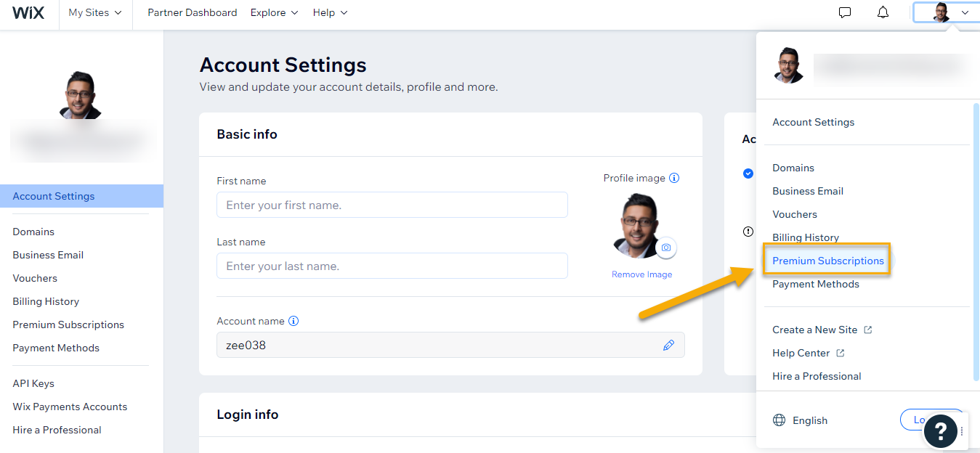Click the info icon next to Account name
This screenshot has height=453, width=980.
(x=293, y=320)
